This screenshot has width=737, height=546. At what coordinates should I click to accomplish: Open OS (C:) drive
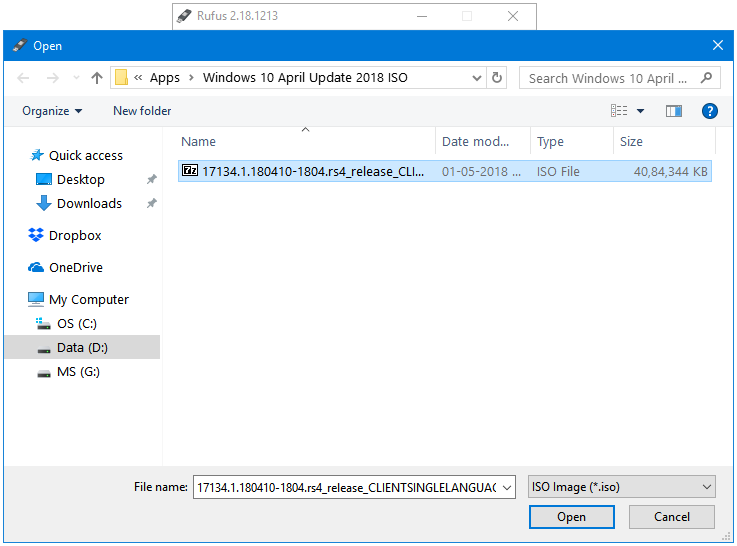click(77, 324)
